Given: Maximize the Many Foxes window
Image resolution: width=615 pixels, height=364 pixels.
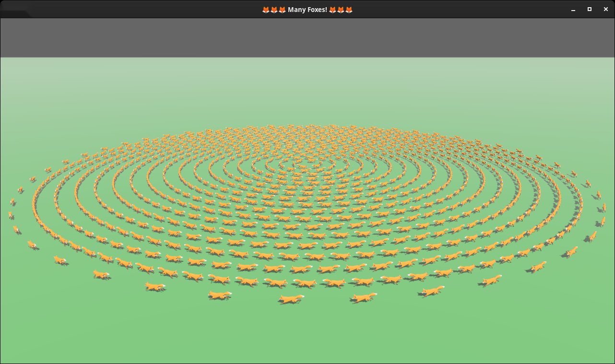Looking at the screenshot, I should pos(590,9).
